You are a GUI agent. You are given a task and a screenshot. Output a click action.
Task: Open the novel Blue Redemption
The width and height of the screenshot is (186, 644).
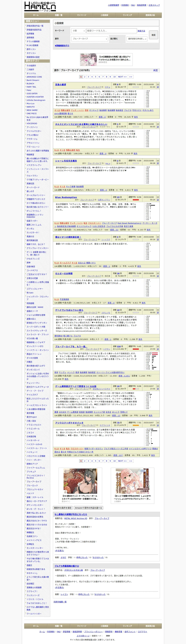(66, 197)
